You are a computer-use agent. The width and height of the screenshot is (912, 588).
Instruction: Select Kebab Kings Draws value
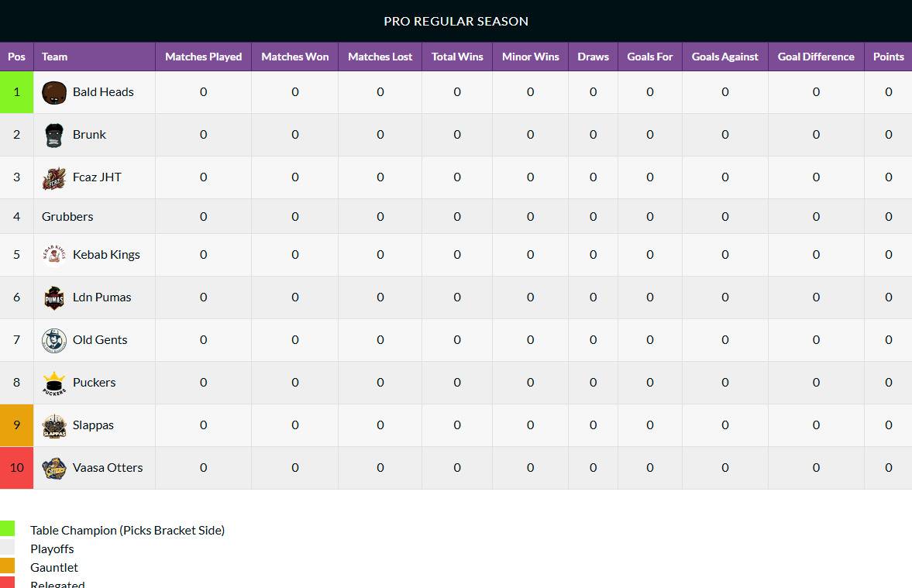coord(594,254)
